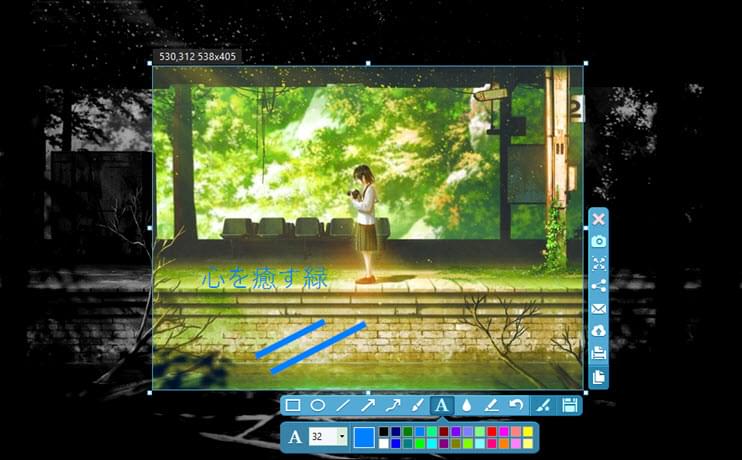
Task: Upload the screenshot to cloud
Action: tap(598, 331)
